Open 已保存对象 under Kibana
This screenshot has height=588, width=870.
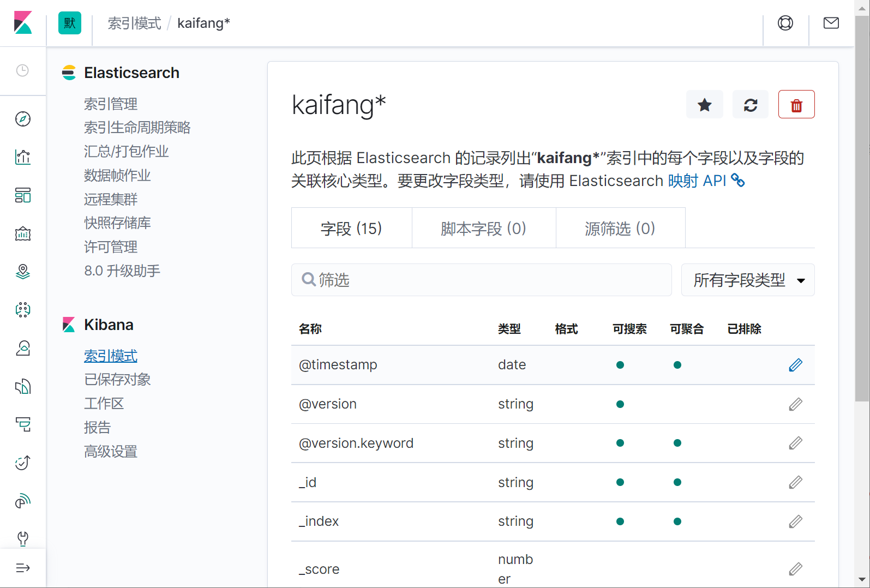pos(117,380)
